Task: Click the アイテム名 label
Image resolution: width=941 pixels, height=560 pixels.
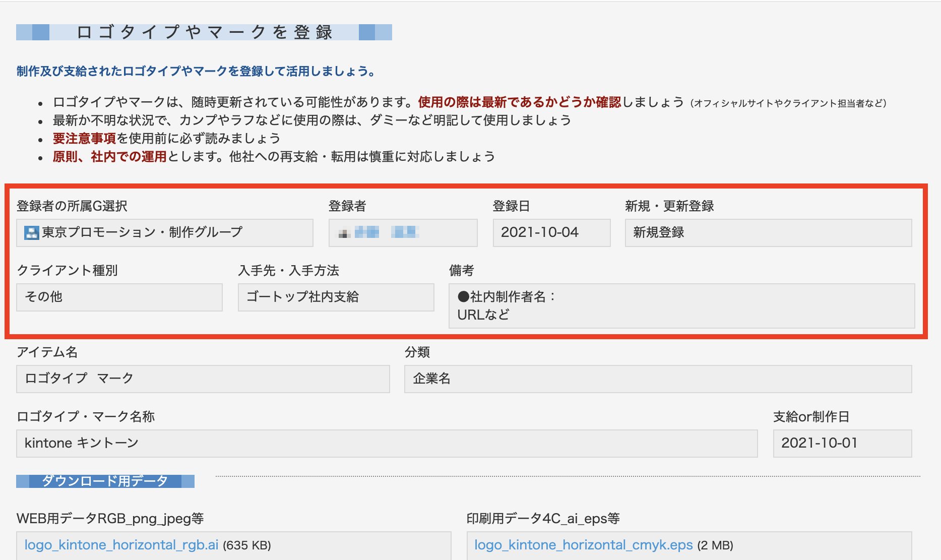Action: 47,352
